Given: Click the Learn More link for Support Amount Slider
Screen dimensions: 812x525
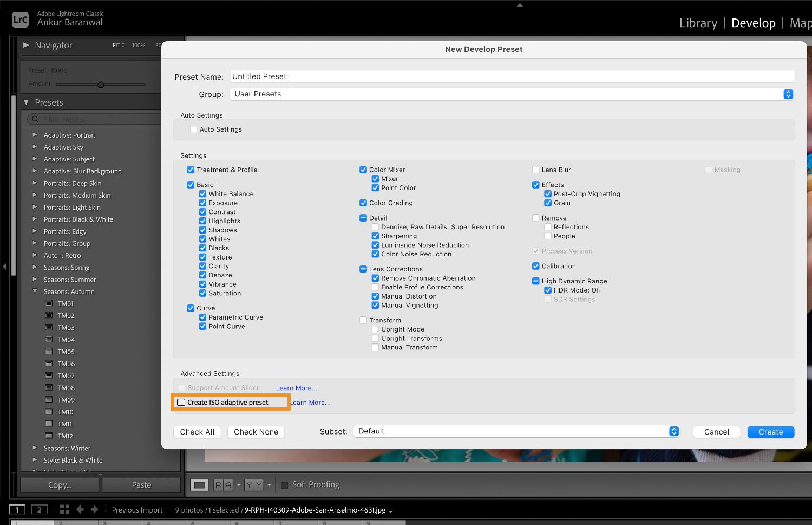Looking at the screenshot, I should [296, 388].
